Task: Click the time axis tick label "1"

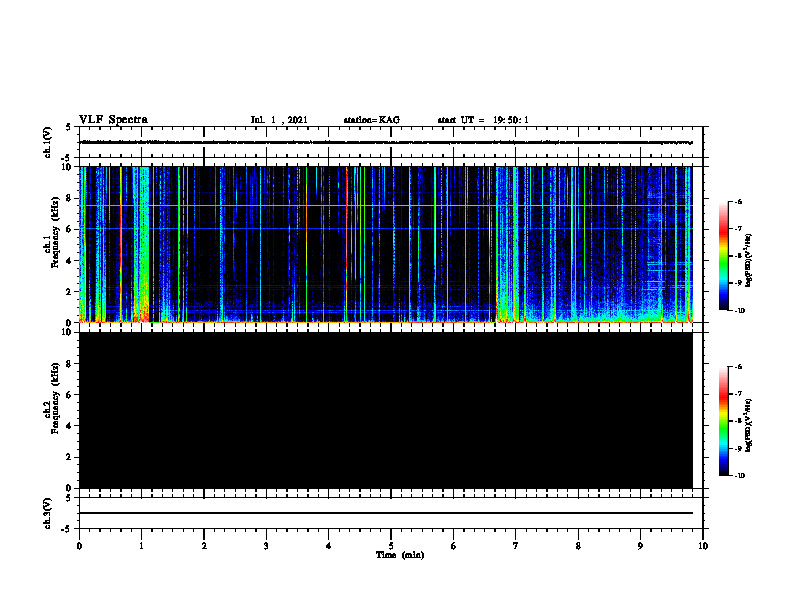Action: click(x=141, y=546)
